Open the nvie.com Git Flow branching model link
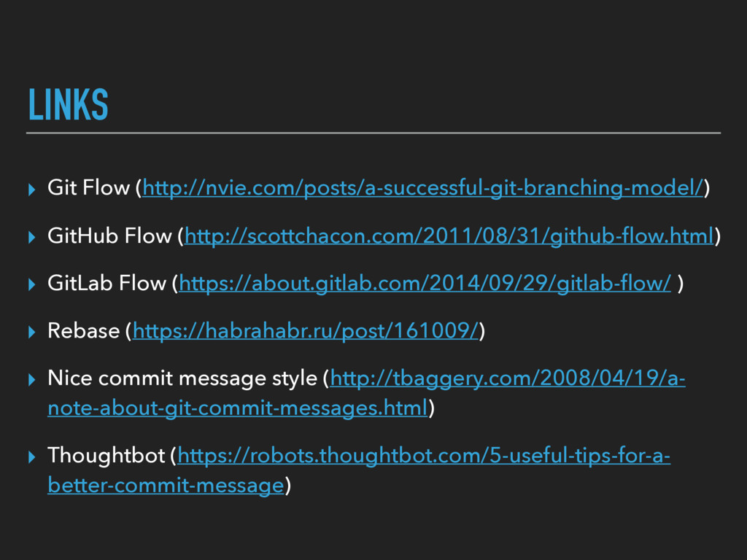This screenshot has width=747, height=560. 423,188
